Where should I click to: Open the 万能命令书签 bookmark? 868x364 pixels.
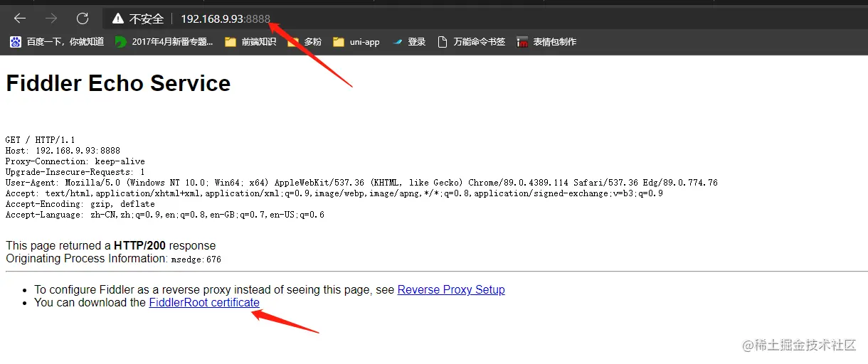pyautogui.click(x=472, y=42)
